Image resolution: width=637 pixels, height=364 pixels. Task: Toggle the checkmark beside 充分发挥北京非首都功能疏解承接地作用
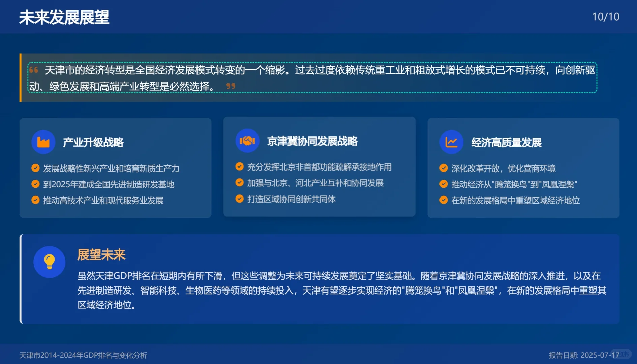click(239, 166)
